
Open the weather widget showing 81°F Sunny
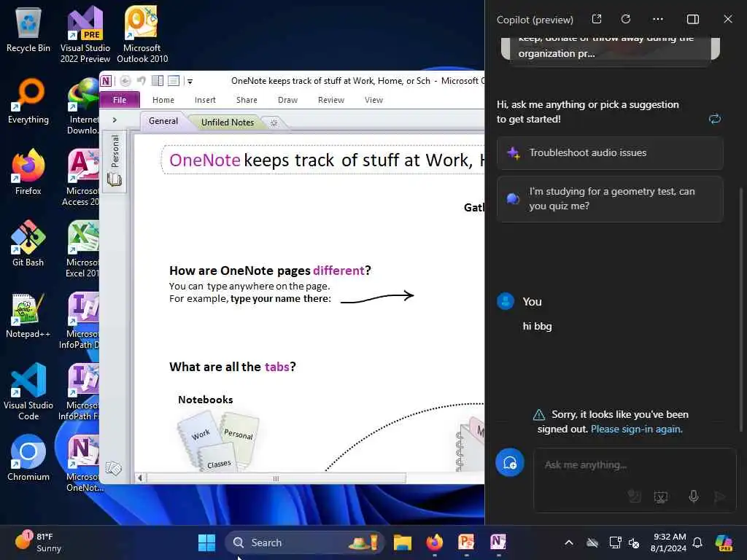(38, 542)
